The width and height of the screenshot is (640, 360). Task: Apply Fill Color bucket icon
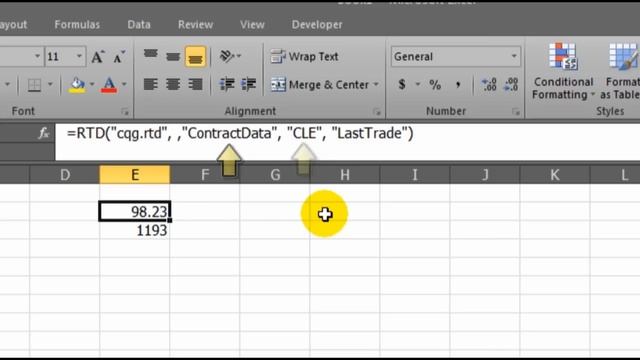tap(77, 85)
